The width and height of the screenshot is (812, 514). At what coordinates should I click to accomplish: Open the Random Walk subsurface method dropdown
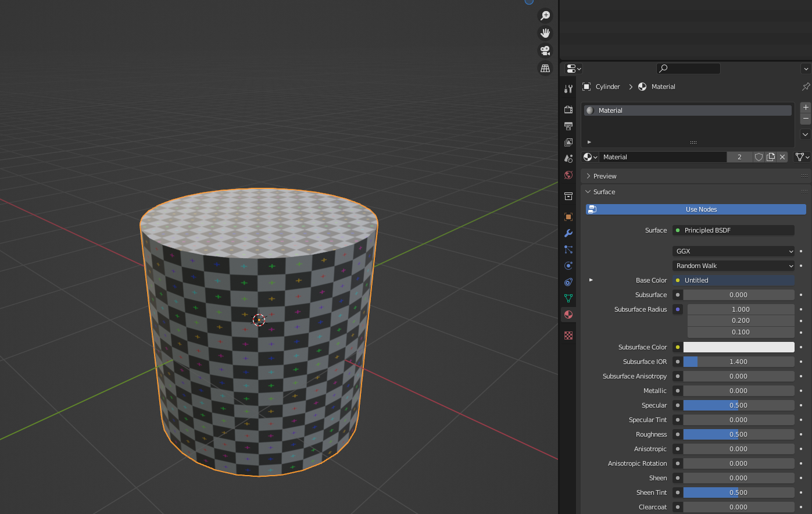[734, 266]
